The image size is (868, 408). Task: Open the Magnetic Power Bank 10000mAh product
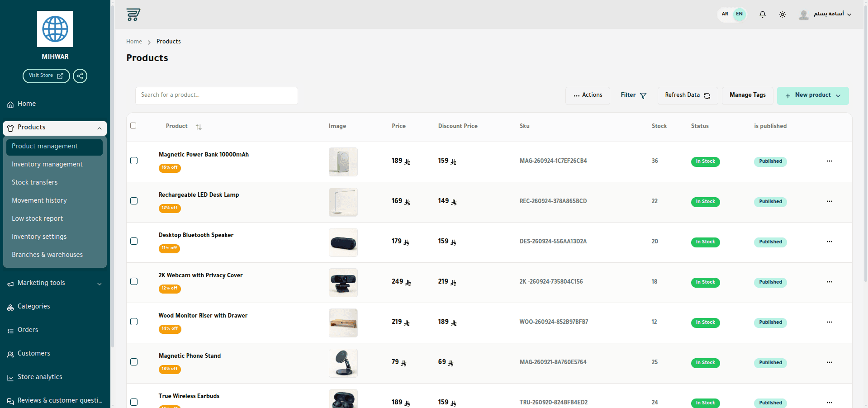click(x=204, y=155)
